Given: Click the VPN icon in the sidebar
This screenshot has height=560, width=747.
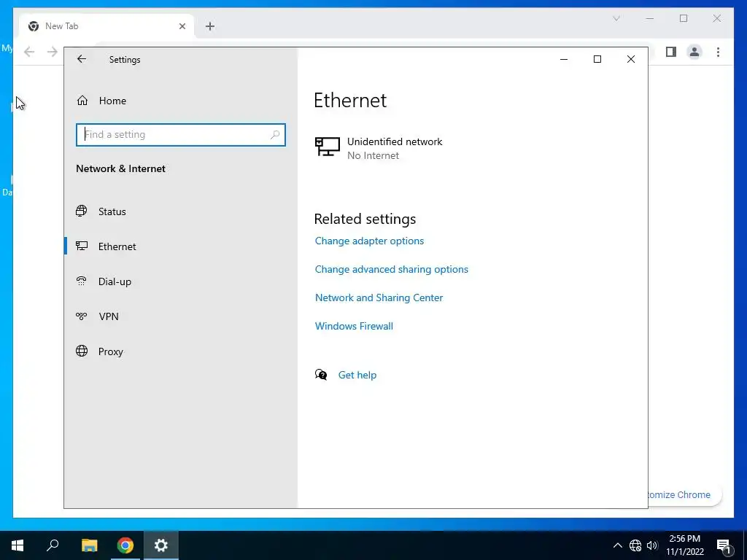Looking at the screenshot, I should (82, 316).
